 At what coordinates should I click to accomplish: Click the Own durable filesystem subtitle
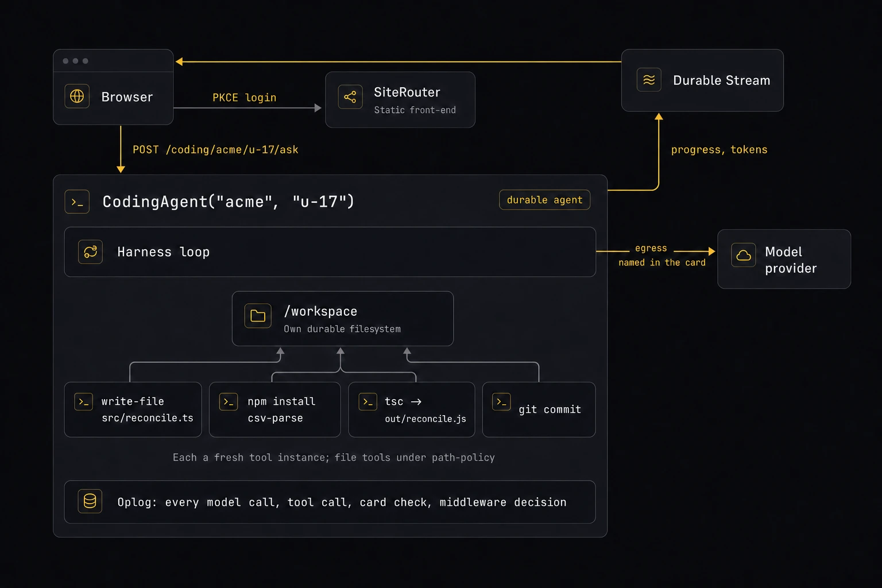(x=342, y=329)
